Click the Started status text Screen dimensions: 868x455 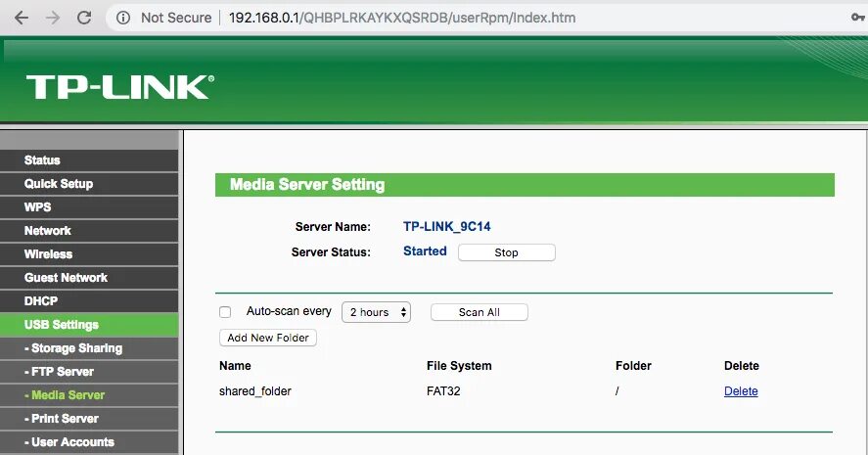pos(425,251)
